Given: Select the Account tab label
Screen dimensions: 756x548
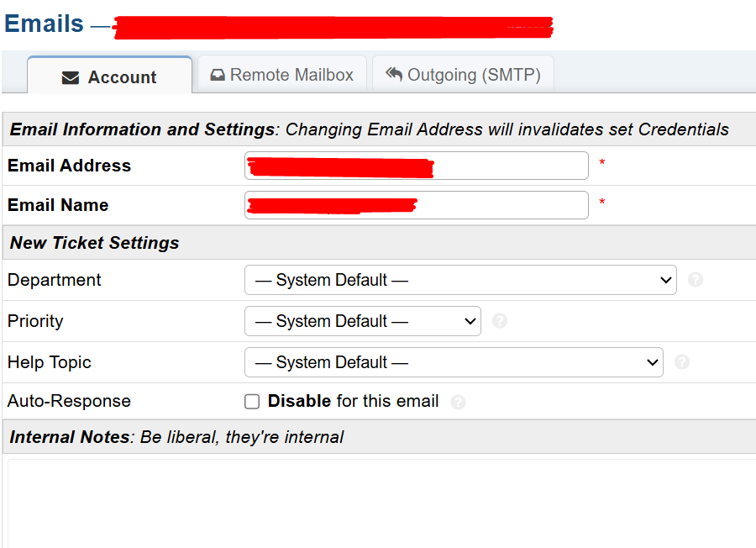Looking at the screenshot, I should [122, 77].
